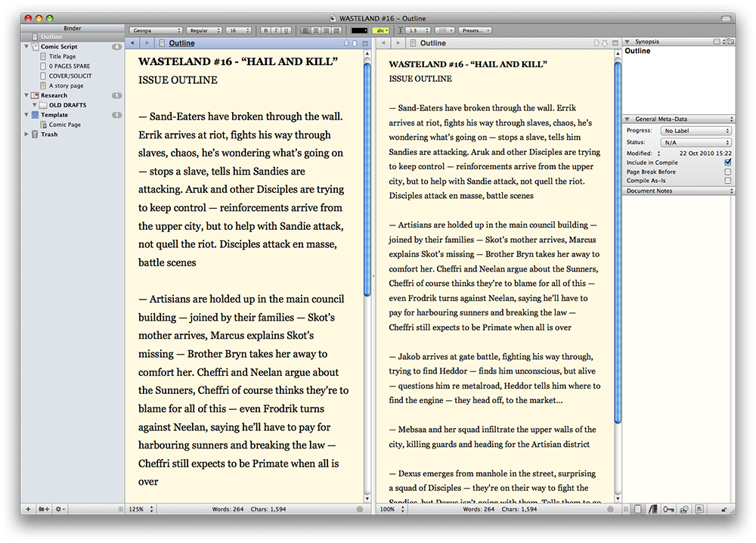Apply underline formatting
This screenshot has width=756, height=543.
285,31
